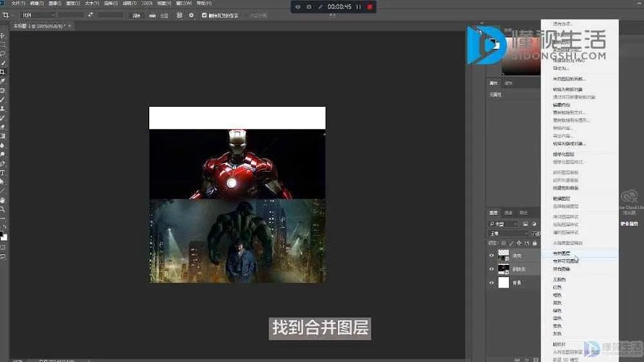
Task: Hide the second layer via eye icon
Action: 492,269
